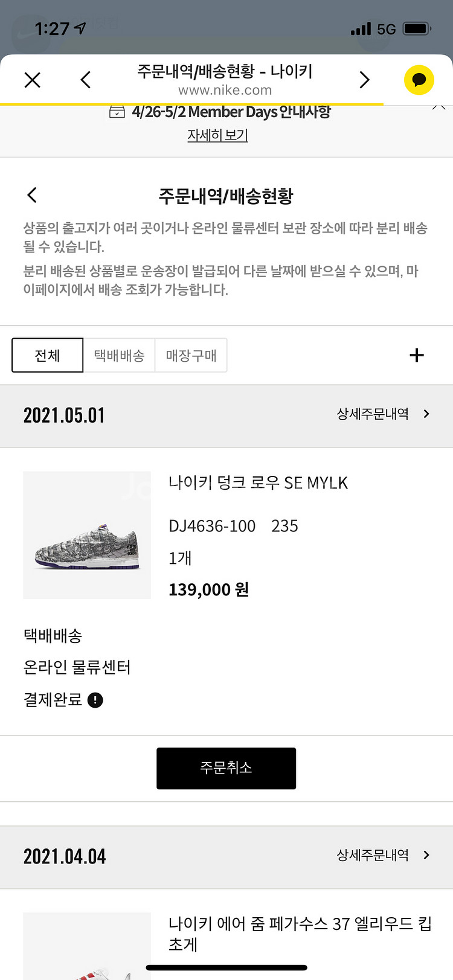The height and width of the screenshot is (980, 453).
Task: Open the 나이키 덩크 로우 SE MYLK product name
Action: click(258, 483)
